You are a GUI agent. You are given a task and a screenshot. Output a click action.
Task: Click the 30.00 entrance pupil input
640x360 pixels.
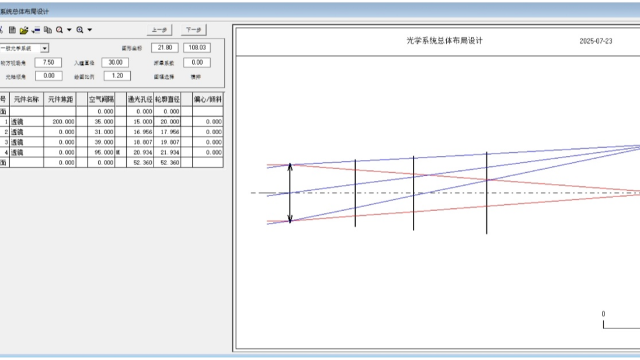tap(116, 62)
